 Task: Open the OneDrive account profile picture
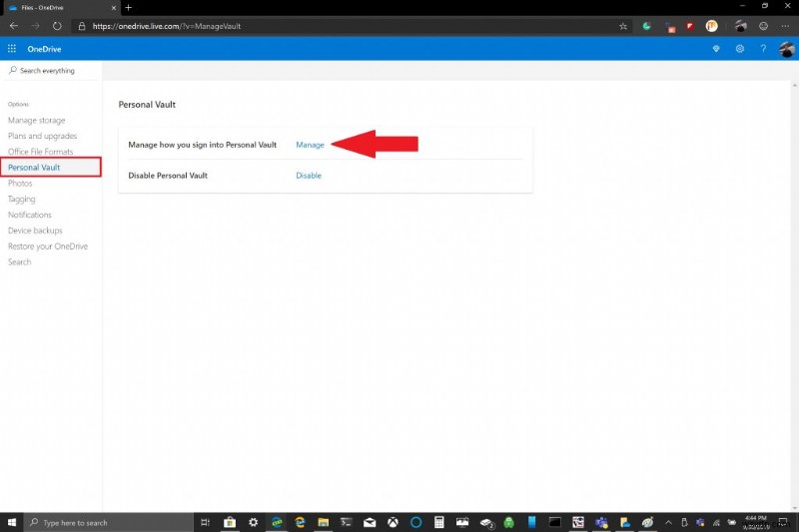[x=786, y=49]
